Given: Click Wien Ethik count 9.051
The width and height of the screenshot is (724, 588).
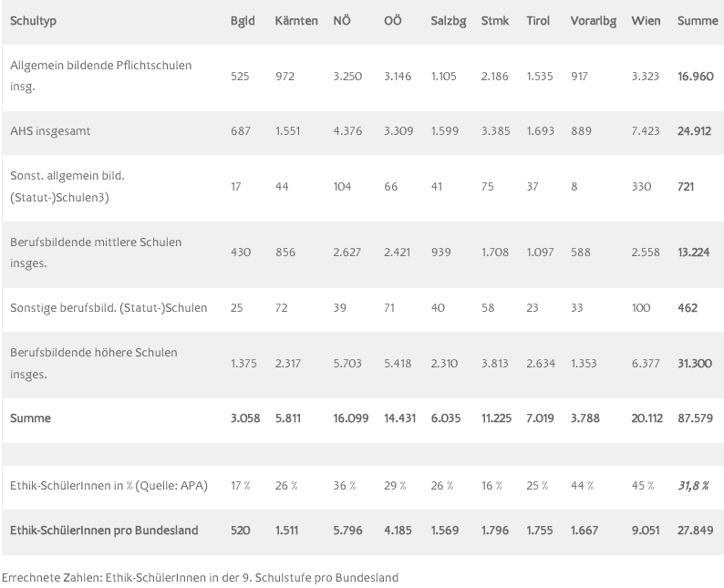Looking at the screenshot, I should click(x=645, y=531).
